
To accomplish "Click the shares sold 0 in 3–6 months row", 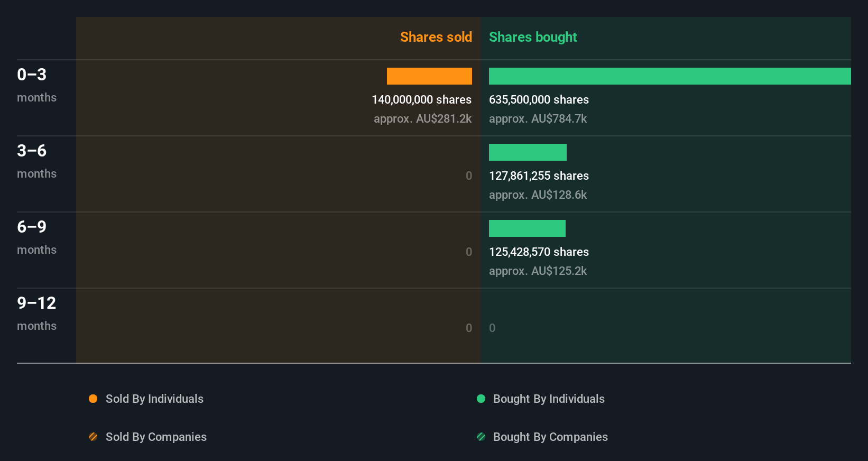I will tap(469, 176).
